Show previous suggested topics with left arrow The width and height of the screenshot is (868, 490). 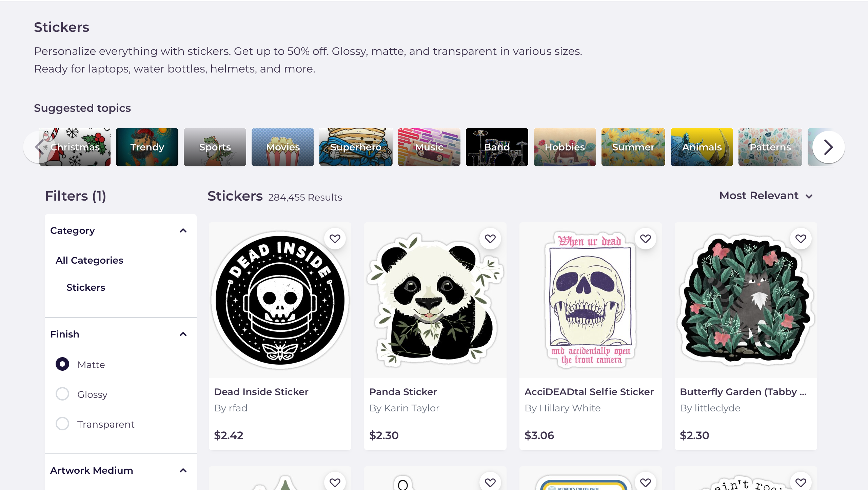point(39,147)
